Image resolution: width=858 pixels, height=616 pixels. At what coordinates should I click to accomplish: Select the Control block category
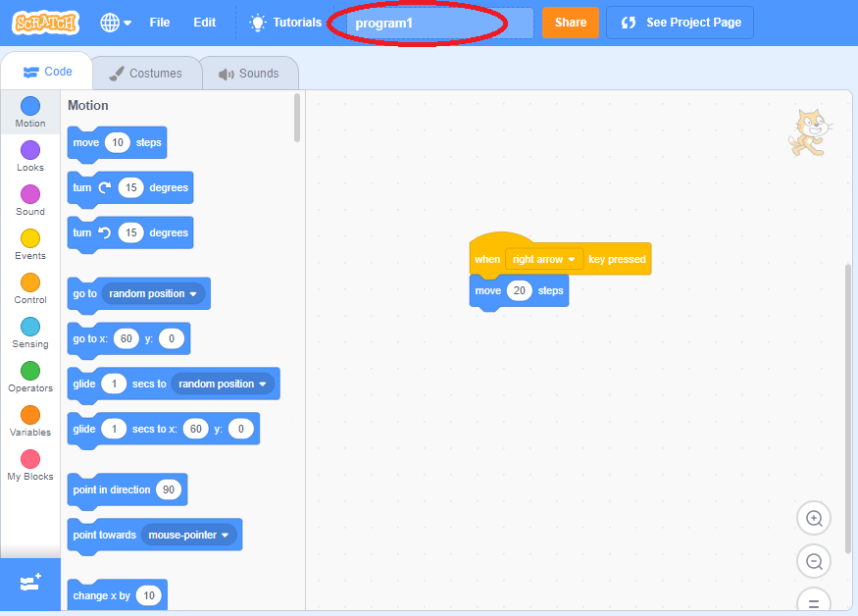(x=30, y=288)
